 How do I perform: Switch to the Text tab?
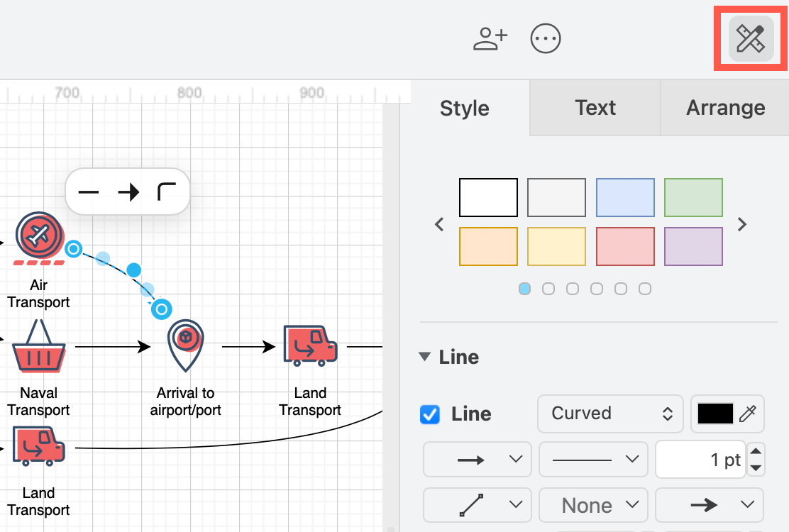[595, 108]
